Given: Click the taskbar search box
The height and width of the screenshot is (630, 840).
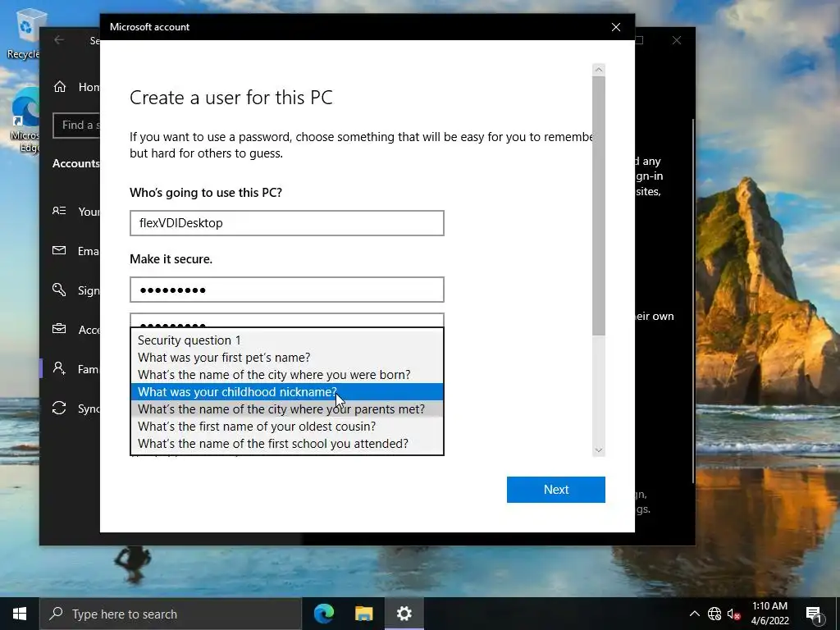Looking at the screenshot, I should coord(171,614).
